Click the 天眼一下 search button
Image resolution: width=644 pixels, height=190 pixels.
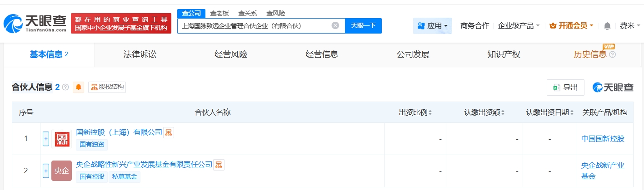363,25
